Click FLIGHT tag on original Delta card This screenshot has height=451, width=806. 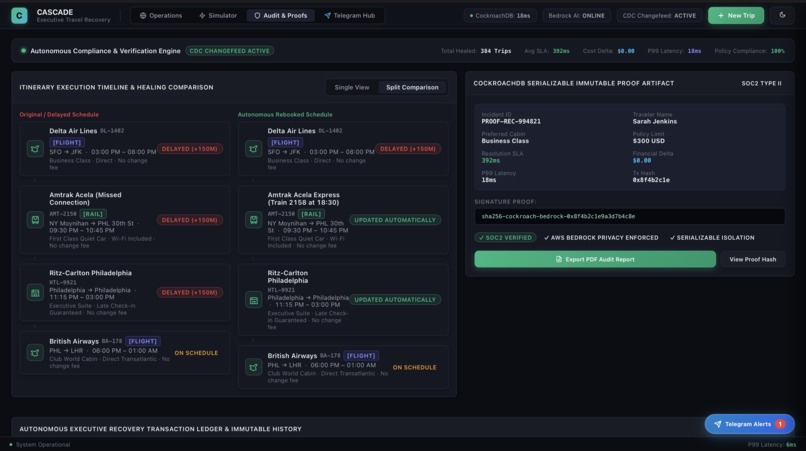(x=67, y=142)
